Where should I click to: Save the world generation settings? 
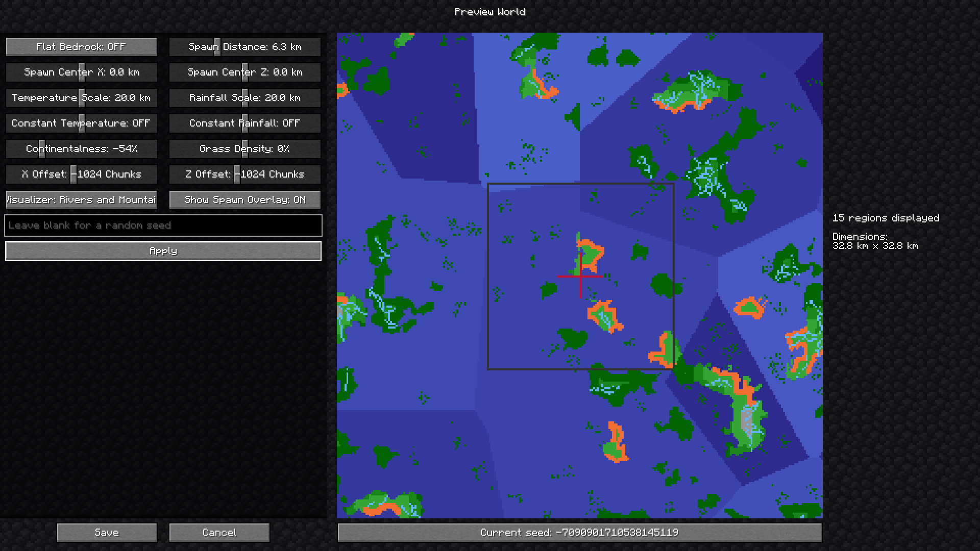tap(107, 532)
